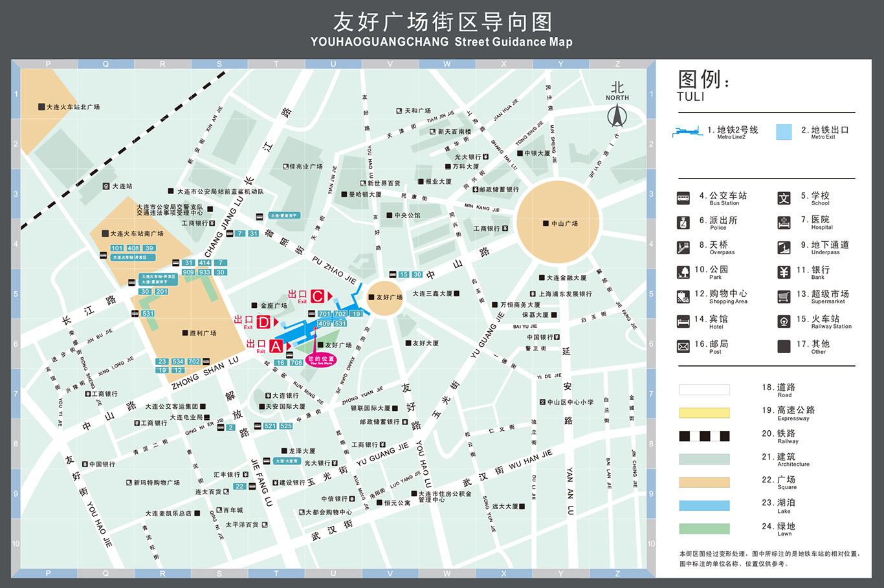Click the Bus Station legend icon
This screenshot has width=884, height=588.
click(683, 198)
